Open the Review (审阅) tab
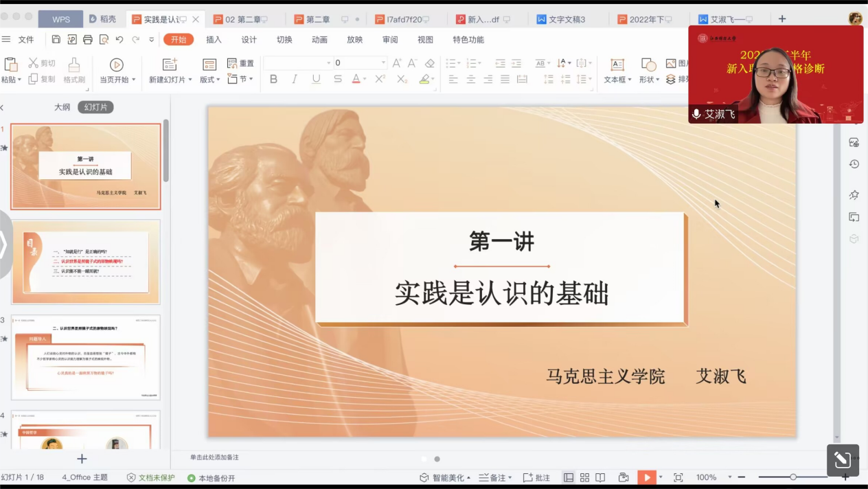Screen dimensions: 868x489 coord(389,40)
